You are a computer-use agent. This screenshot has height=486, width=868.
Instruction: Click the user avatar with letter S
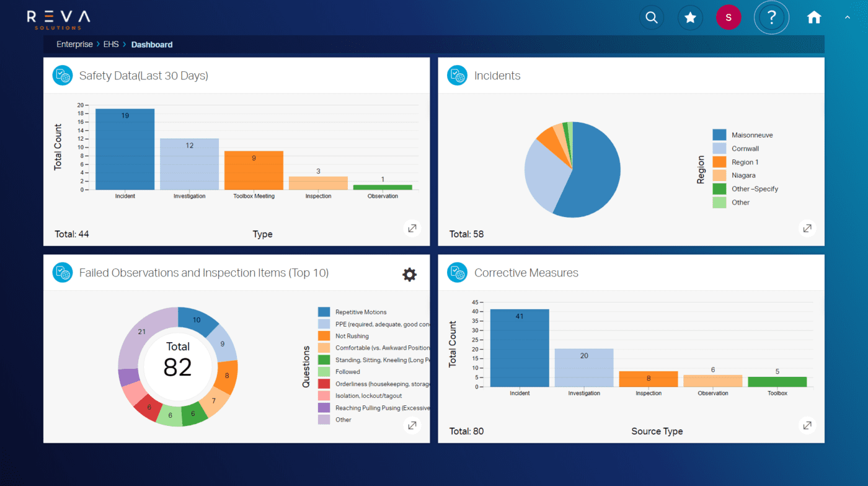pyautogui.click(x=728, y=17)
